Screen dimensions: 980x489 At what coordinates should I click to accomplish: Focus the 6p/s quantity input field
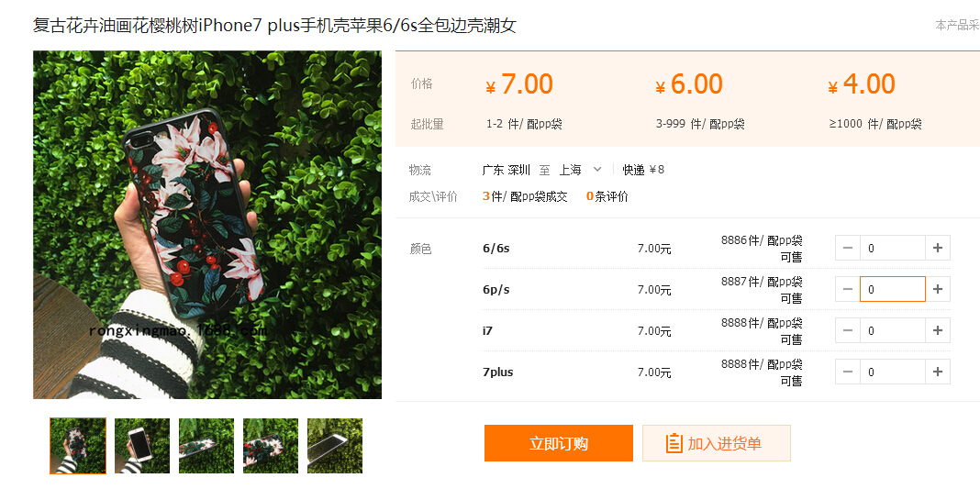tap(893, 289)
